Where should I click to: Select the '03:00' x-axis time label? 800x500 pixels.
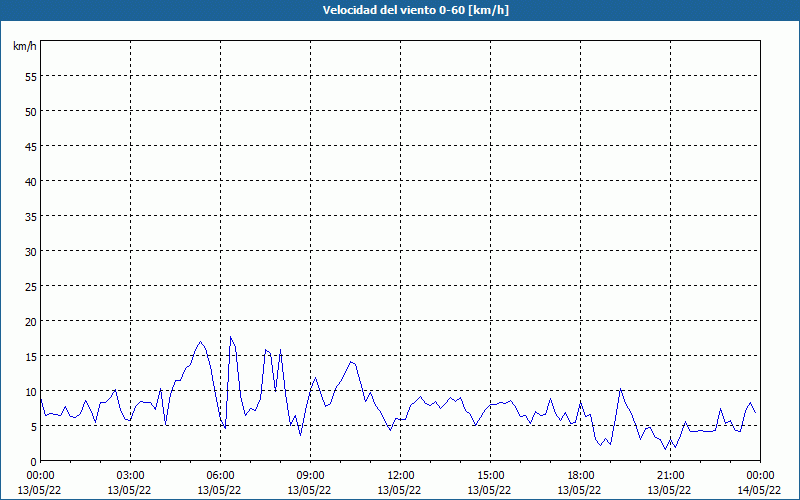pyautogui.click(x=131, y=476)
